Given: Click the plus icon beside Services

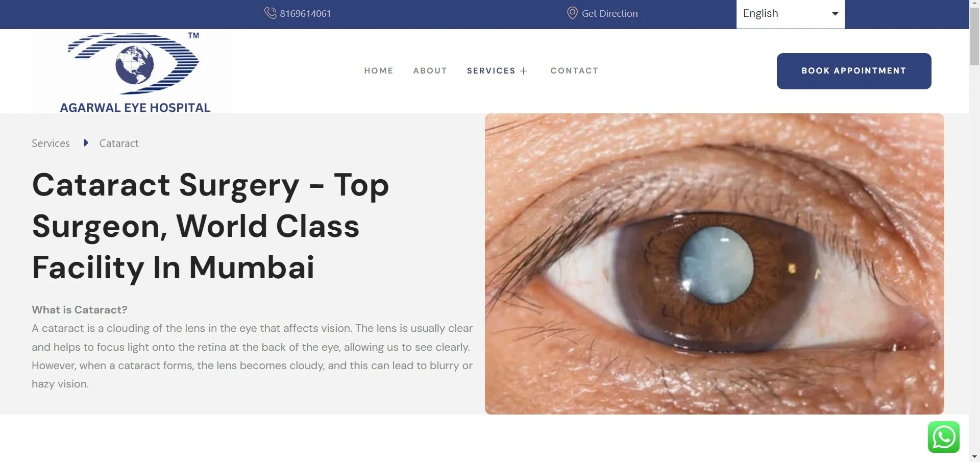Looking at the screenshot, I should point(524,71).
